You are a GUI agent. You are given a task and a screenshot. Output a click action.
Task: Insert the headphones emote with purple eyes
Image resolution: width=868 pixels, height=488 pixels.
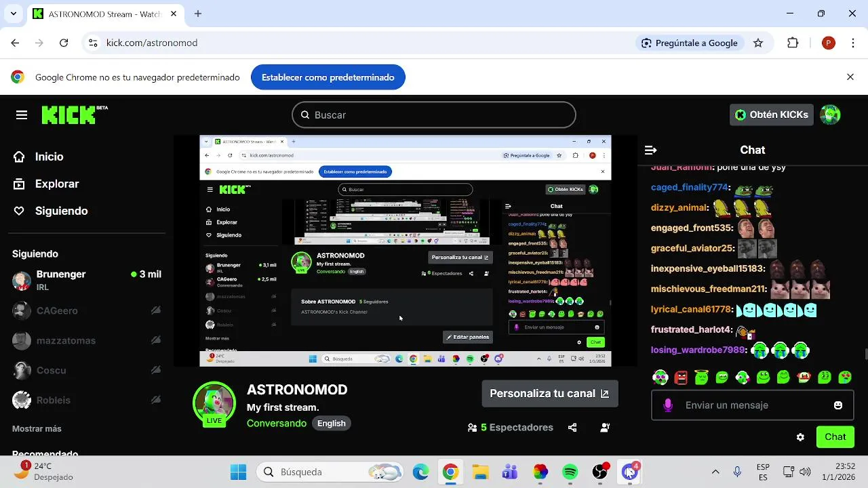click(660, 377)
